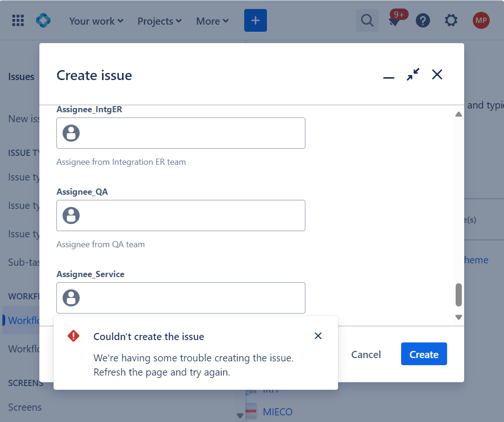This screenshot has width=504, height=422.
Task: Click the Assignee_Service input field
Action: tap(181, 298)
